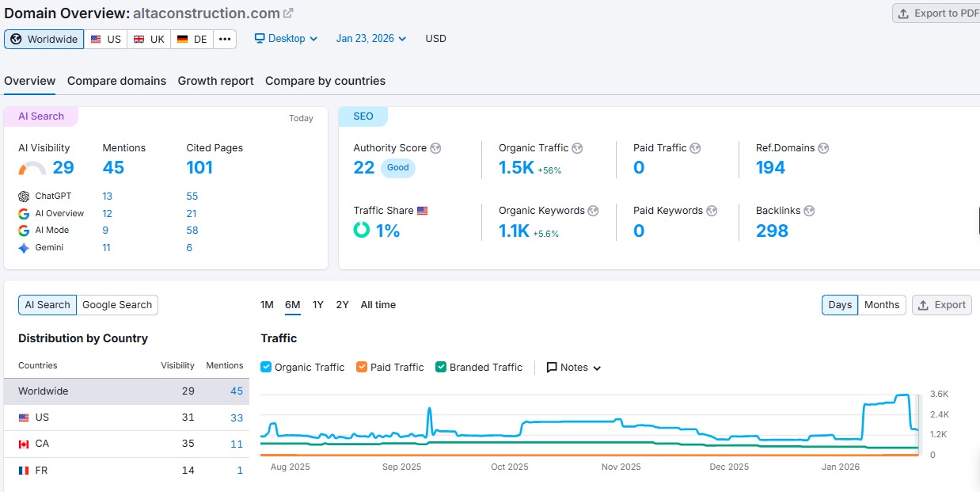Open the more countries menu via ellipsis
Viewport: 980px width, 492px height.
[225, 37]
